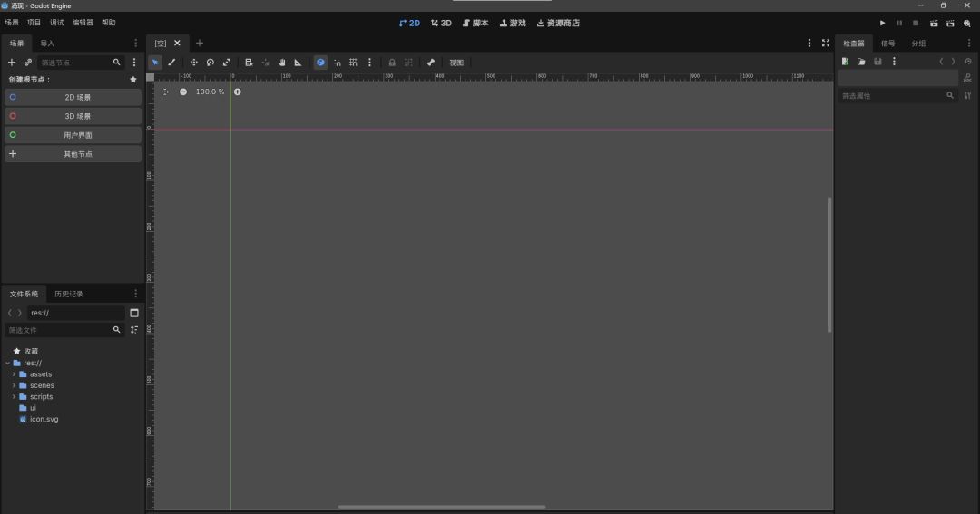Open the brush paint tool in canvas toolbar
The image size is (980, 514).
pos(171,63)
